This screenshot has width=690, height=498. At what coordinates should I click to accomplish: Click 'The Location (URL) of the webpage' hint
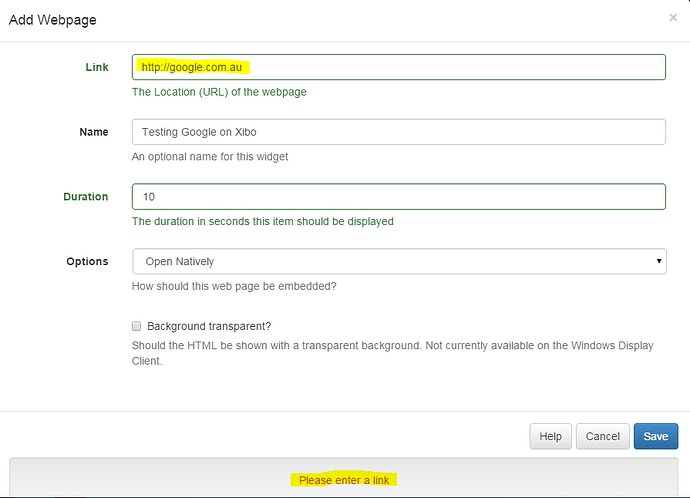(x=219, y=92)
